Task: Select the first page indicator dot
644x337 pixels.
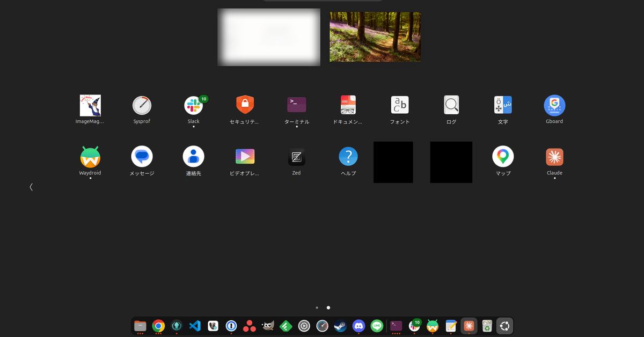Action: pos(317,307)
